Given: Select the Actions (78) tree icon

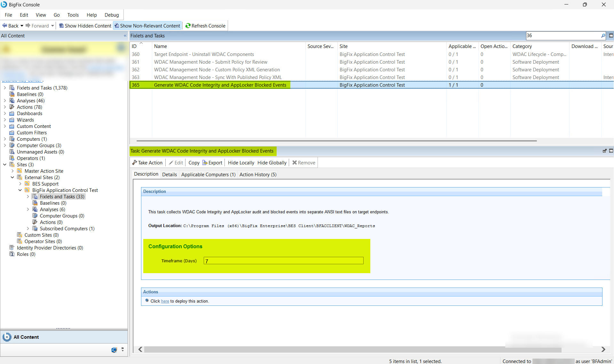Looking at the screenshot, I should (x=12, y=107).
